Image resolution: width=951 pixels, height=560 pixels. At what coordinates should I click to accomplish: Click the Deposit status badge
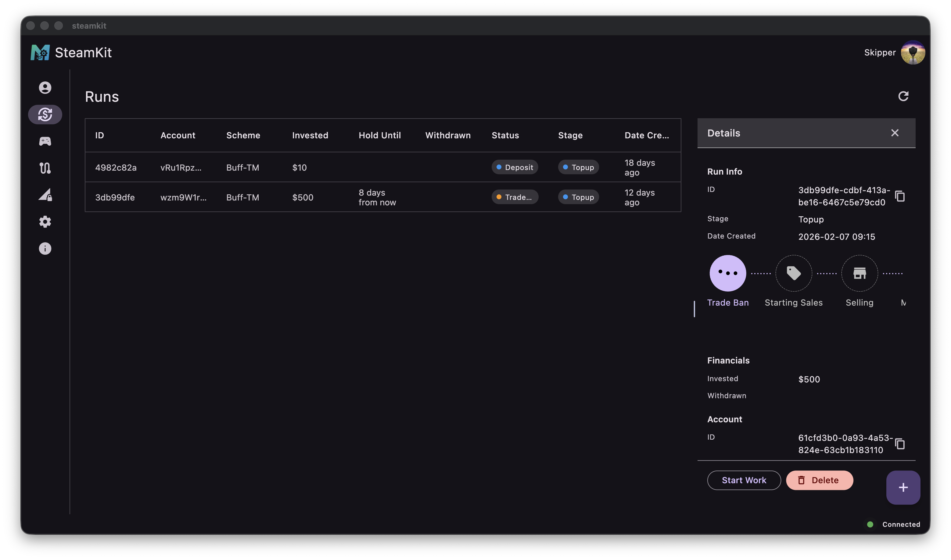[x=515, y=167]
